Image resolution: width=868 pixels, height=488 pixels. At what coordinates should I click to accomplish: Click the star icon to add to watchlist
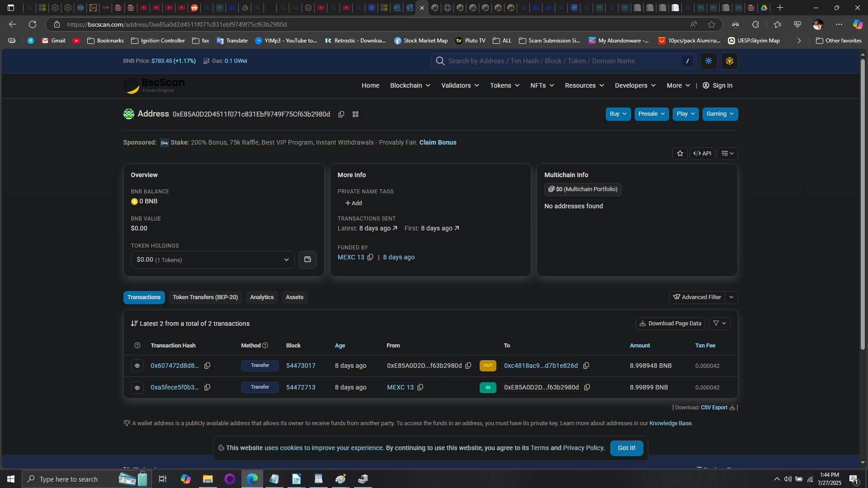point(679,154)
